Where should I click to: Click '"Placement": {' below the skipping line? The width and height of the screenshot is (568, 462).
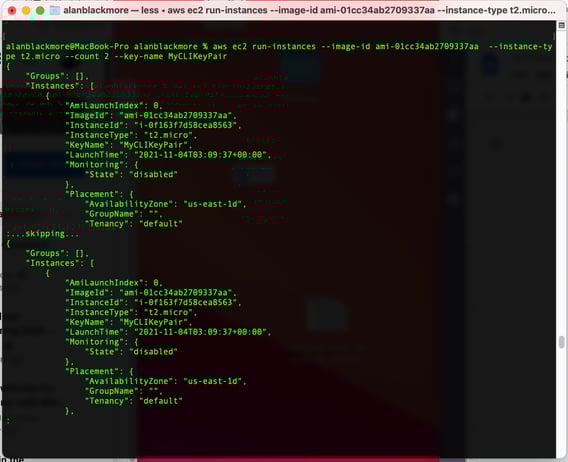coord(99,371)
